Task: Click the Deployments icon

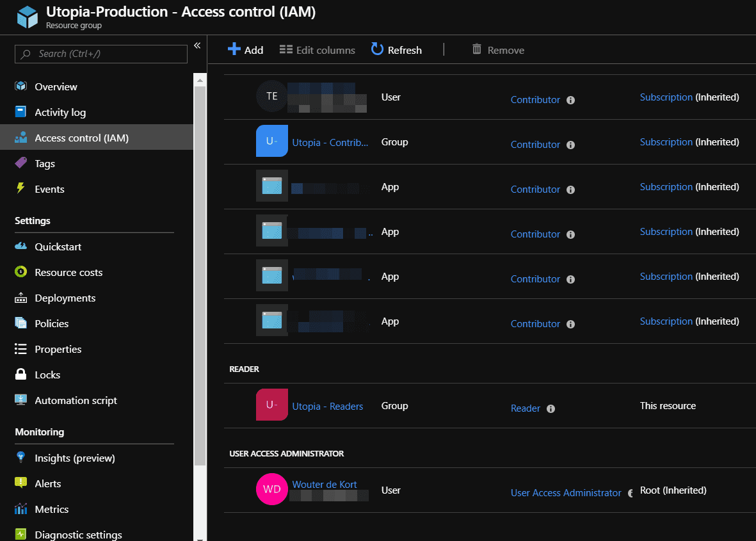Action: point(20,298)
